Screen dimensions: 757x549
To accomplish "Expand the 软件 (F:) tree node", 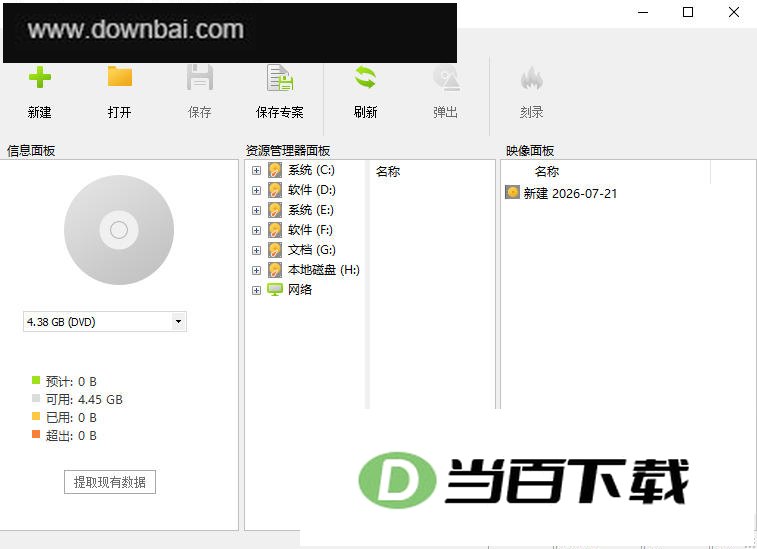I will [256, 230].
